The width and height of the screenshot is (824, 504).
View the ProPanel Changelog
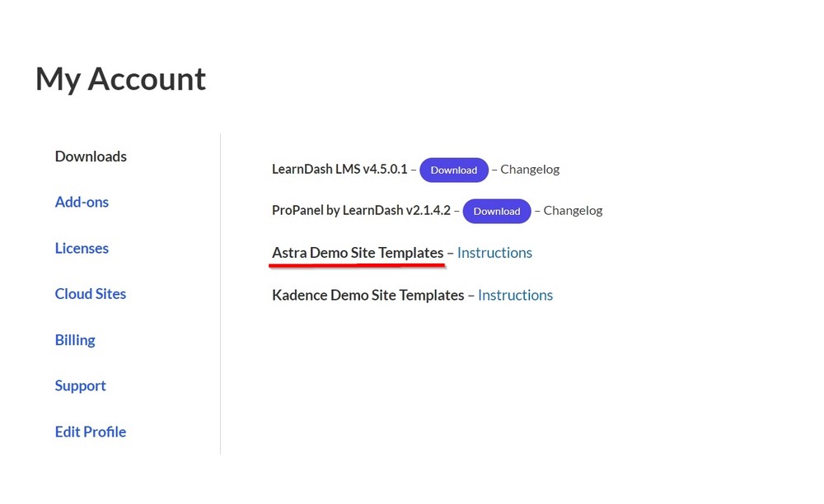point(573,210)
